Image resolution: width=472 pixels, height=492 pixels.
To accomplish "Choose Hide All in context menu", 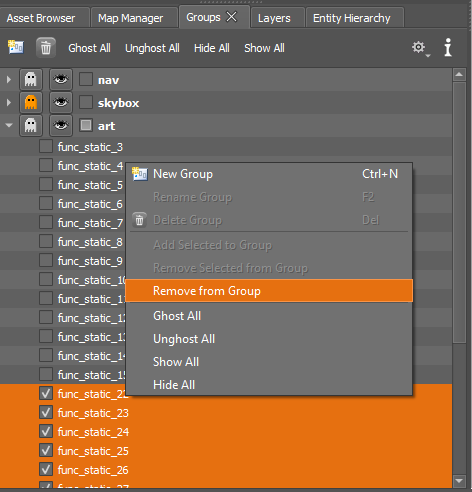I will click(269, 385).
